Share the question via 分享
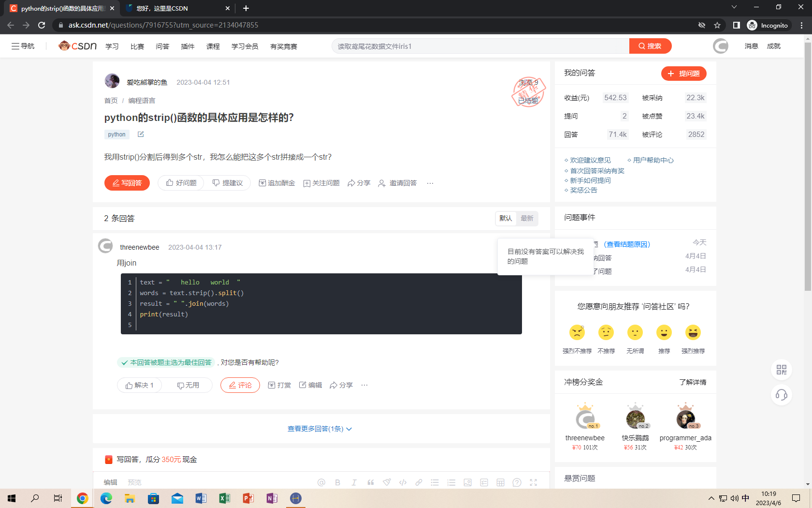Viewport: 812px width, 508px height. 359,183
